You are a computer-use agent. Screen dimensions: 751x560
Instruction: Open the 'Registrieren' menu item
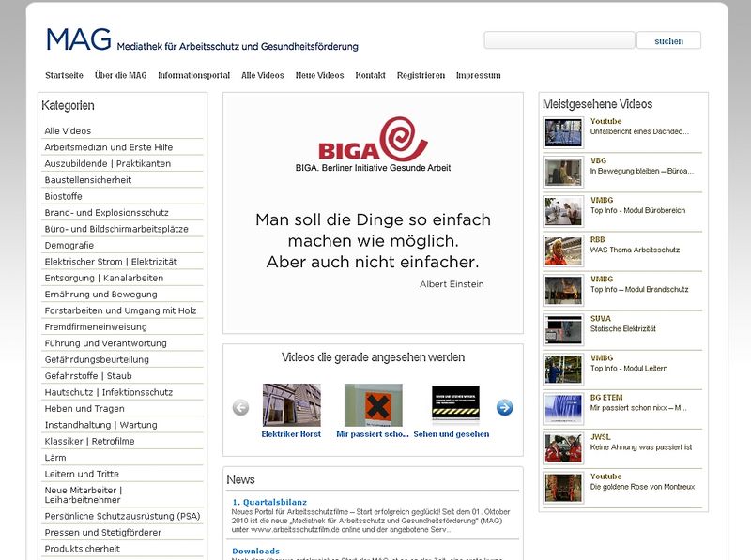(x=421, y=75)
